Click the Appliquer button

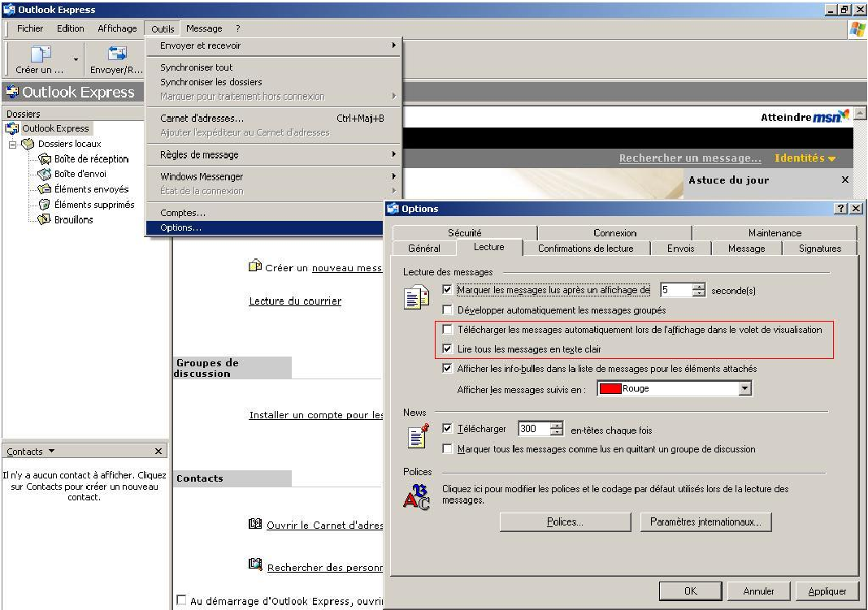pyautogui.click(x=827, y=591)
